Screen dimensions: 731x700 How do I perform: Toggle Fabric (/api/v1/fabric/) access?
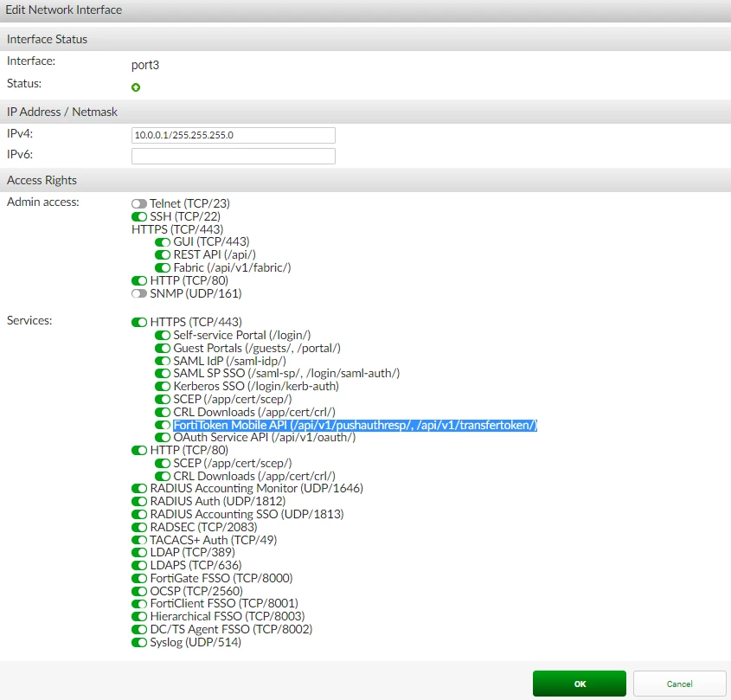tap(163, 268)
